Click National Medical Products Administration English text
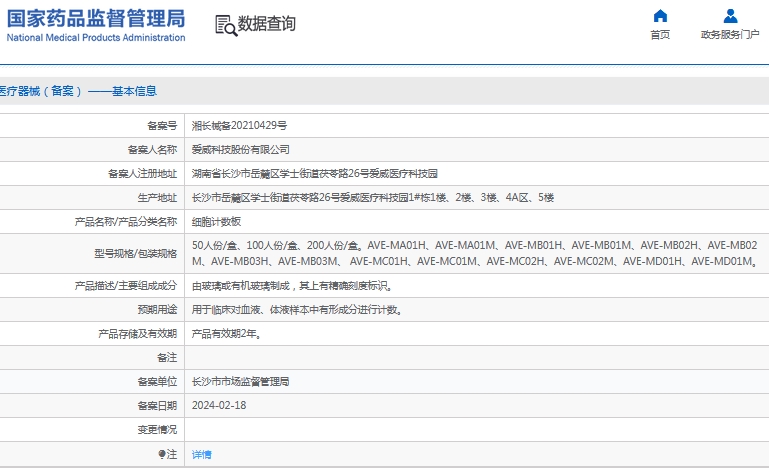The height and width of the screenshot is (473, 769). tap(96, 38)
